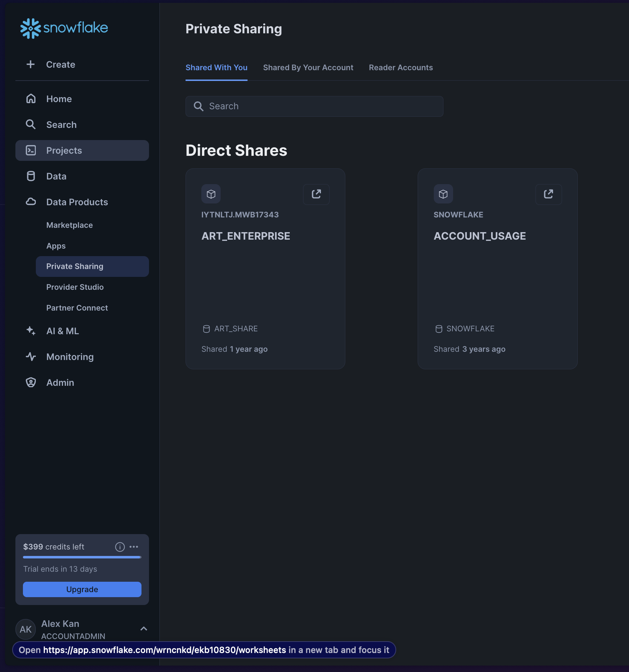Click magnifier icon in search field

(198, 106)
